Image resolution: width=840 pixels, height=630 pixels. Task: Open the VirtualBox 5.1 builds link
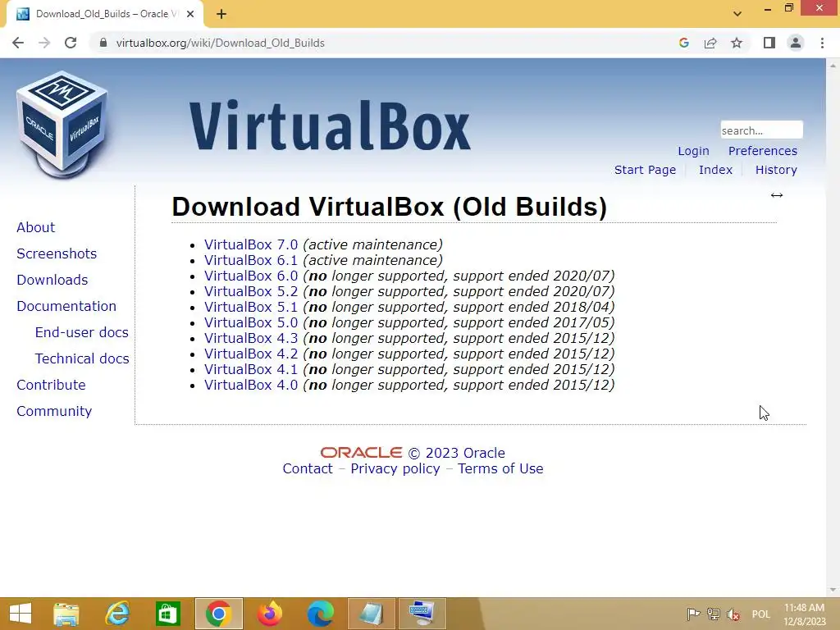click(251, 307)
